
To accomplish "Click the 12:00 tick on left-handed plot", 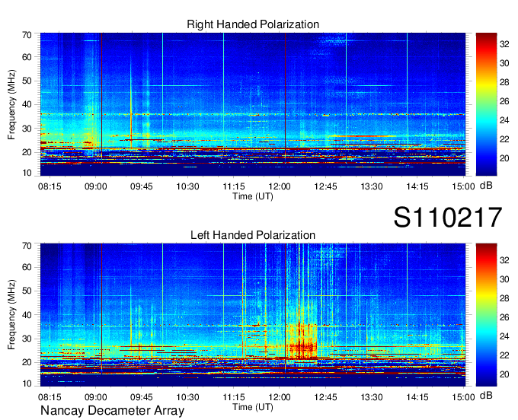I will [x=280, y=397].
